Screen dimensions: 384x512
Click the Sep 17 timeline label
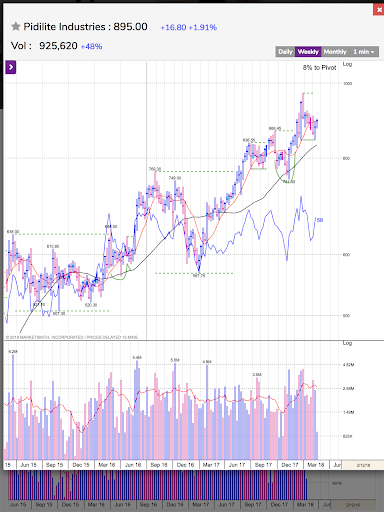tap(263, 465)
